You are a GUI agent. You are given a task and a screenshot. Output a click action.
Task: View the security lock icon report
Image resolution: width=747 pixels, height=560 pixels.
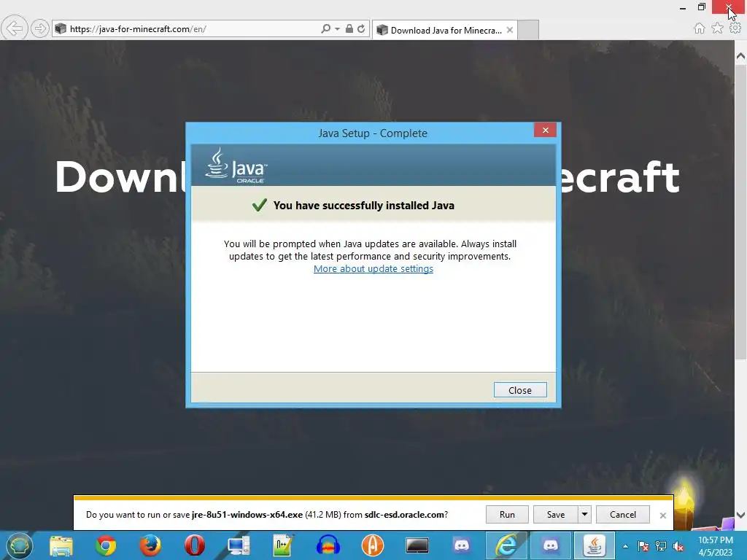point(349,29)
